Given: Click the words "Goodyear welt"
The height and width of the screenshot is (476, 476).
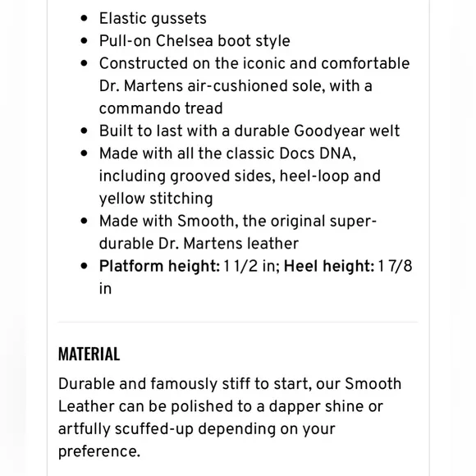Looking at the screenshot, I should click(346, 131).
